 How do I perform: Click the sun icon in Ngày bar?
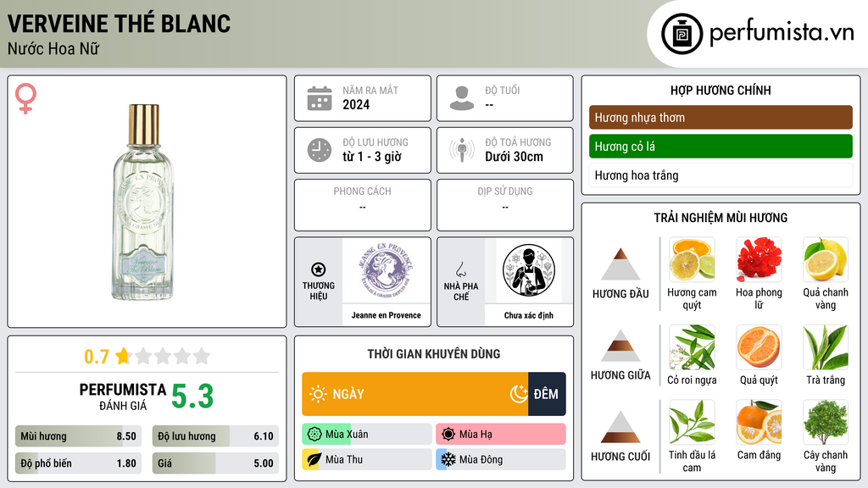(x=319, y=394)
